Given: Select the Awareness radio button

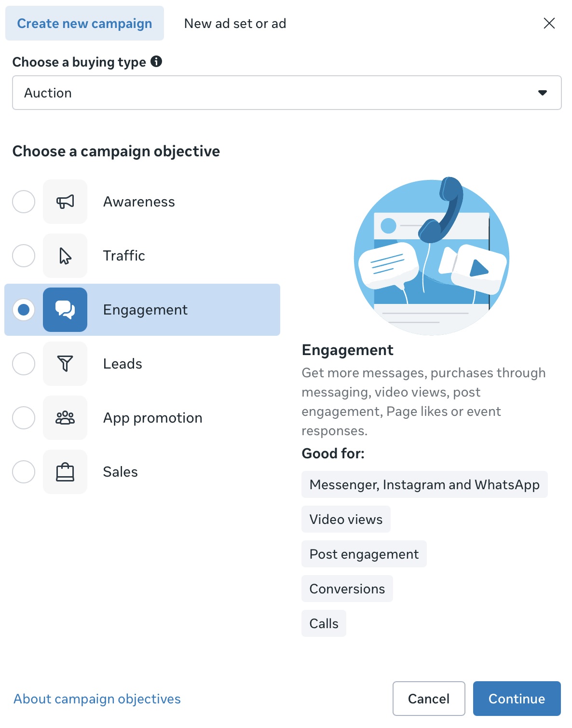Looking at the screenshot, I should (23, 202).
